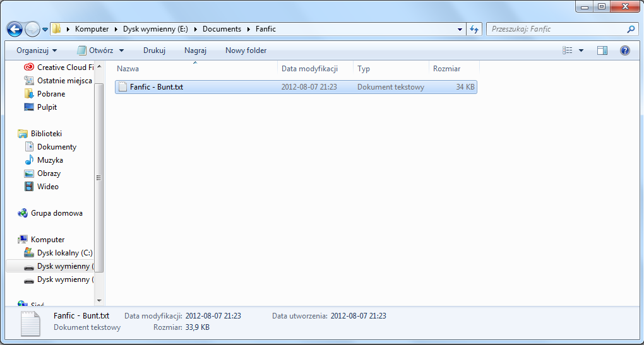
Task: Open address bar history dropdown
Action: (x=460, y=29)
